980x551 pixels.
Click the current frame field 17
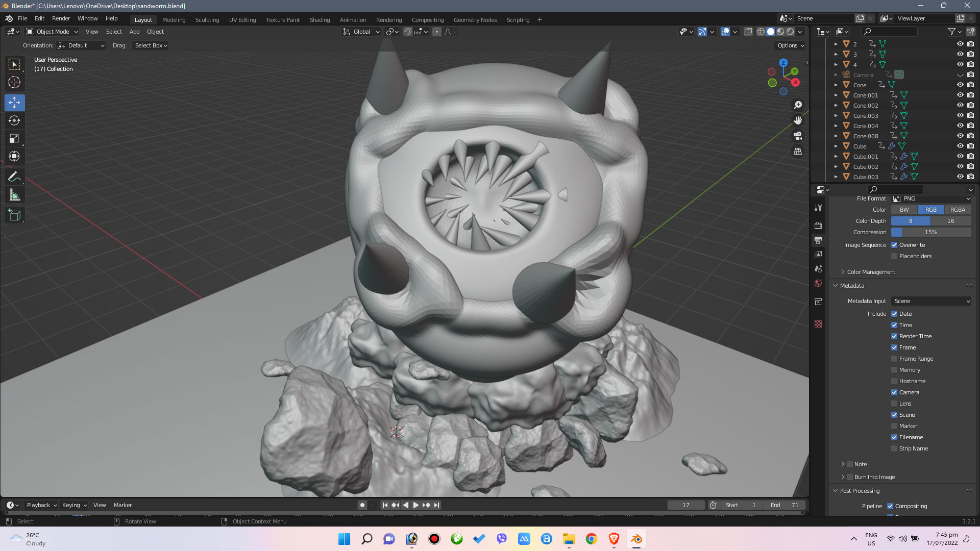686,505
